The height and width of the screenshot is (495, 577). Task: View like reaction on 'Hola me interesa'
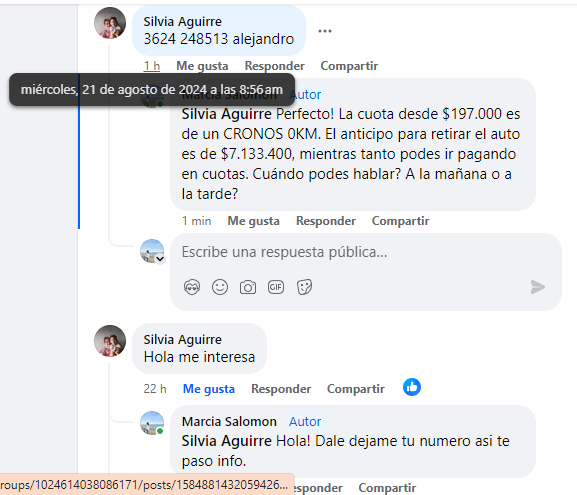412,387
